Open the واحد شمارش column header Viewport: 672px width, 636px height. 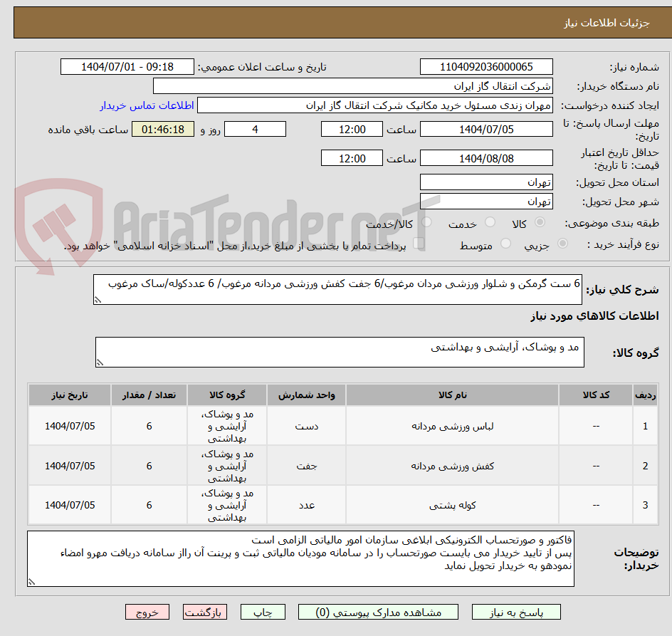click(305, 395)
